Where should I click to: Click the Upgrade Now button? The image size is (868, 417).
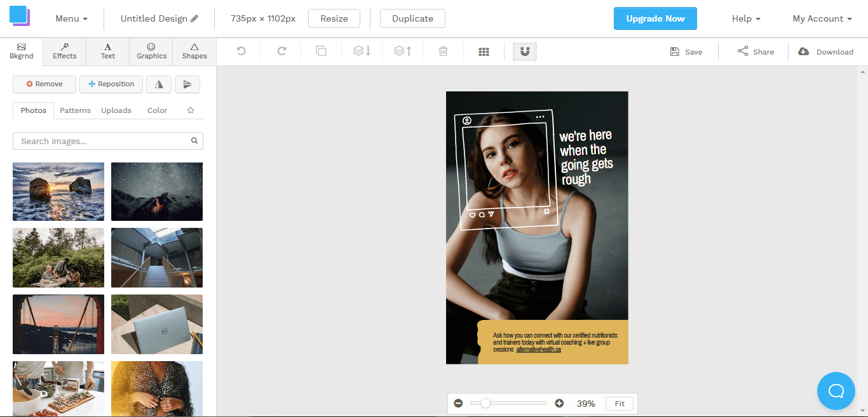click(655, 18)
